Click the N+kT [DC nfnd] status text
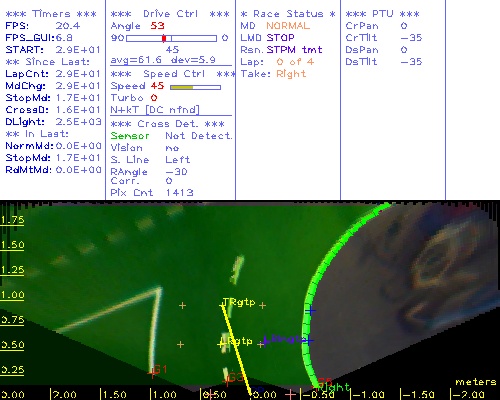The width and height of the screenshot is (500, 400). pyautogui.click(x=155, y=110)
